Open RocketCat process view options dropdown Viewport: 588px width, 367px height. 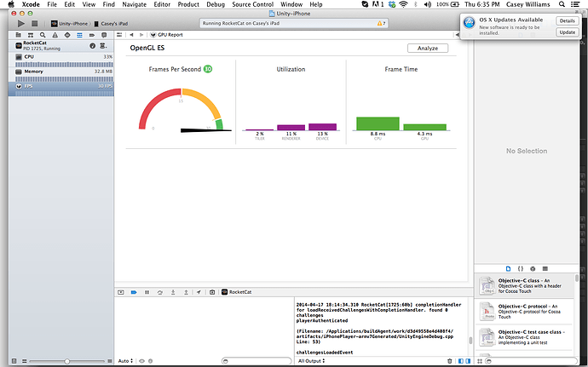pos(103,46)
